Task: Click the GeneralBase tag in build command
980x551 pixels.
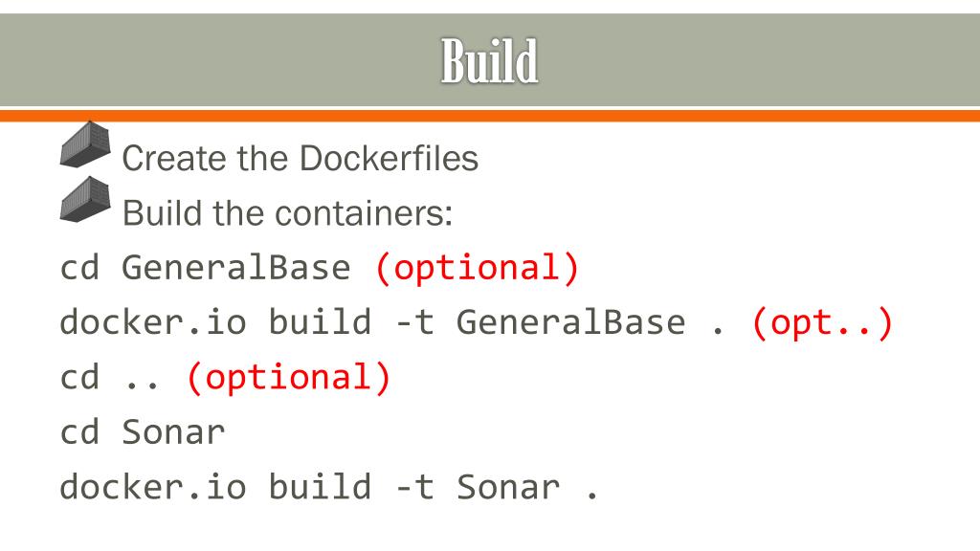Action: [x=570, y=323]
